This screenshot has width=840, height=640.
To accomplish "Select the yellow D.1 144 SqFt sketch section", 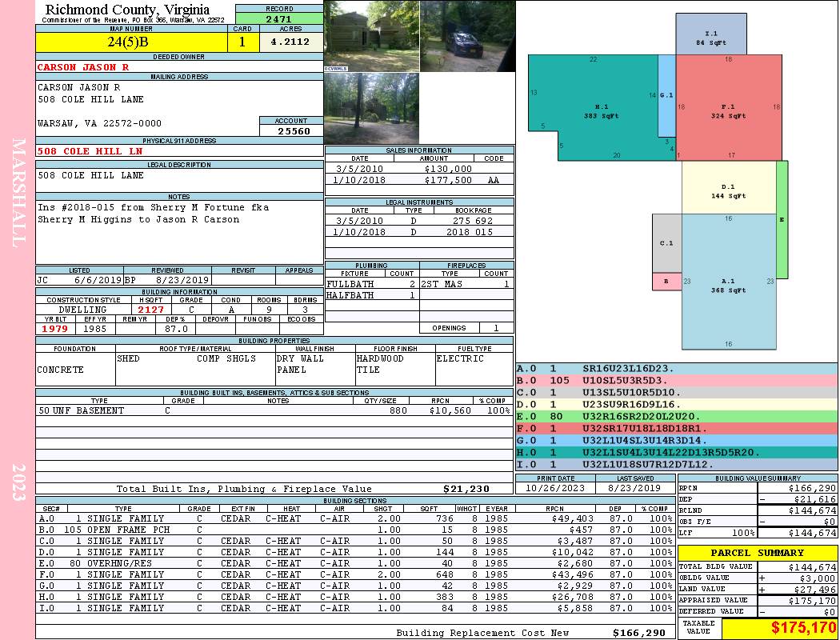I will click(729, 187).
